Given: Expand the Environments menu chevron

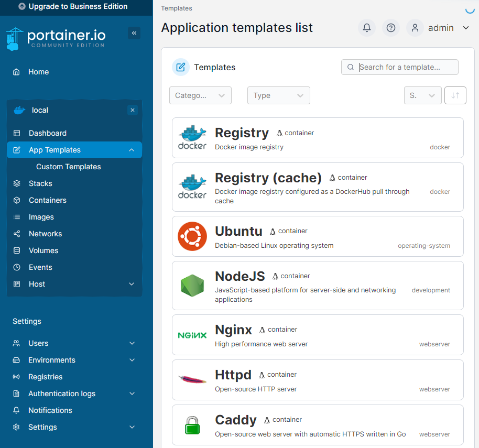Looking at the screenshot, I should 132,360.
